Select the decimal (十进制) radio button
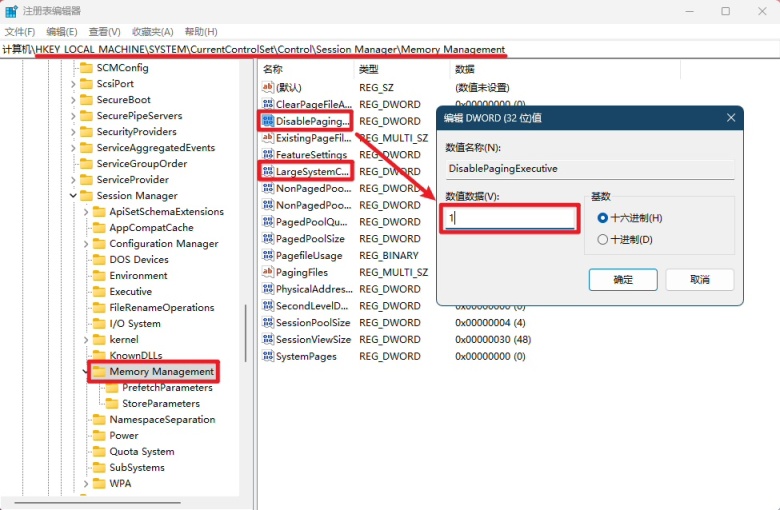Screen dimensions: 780x510 click(602, 239)
